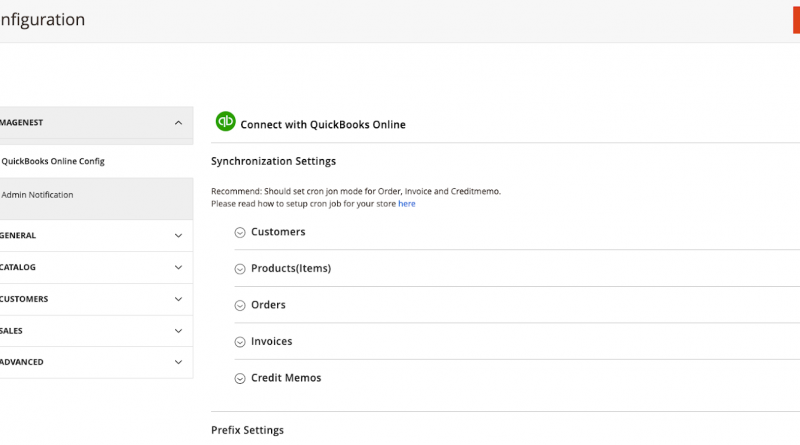This screenshot has width=800, height=445.
Task: Expand the Customers sidebar section chevron
Action: click(178, 299)
